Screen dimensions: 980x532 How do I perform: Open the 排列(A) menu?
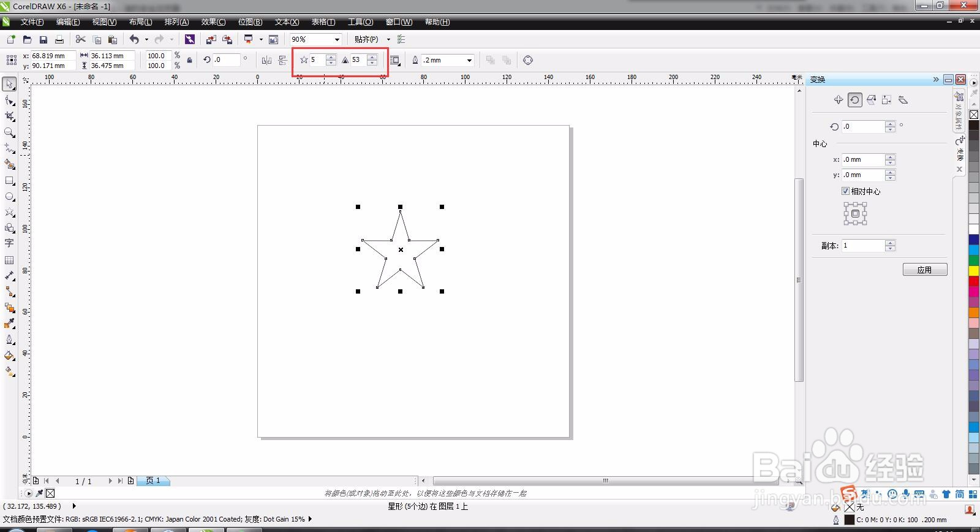click(176, 21)
